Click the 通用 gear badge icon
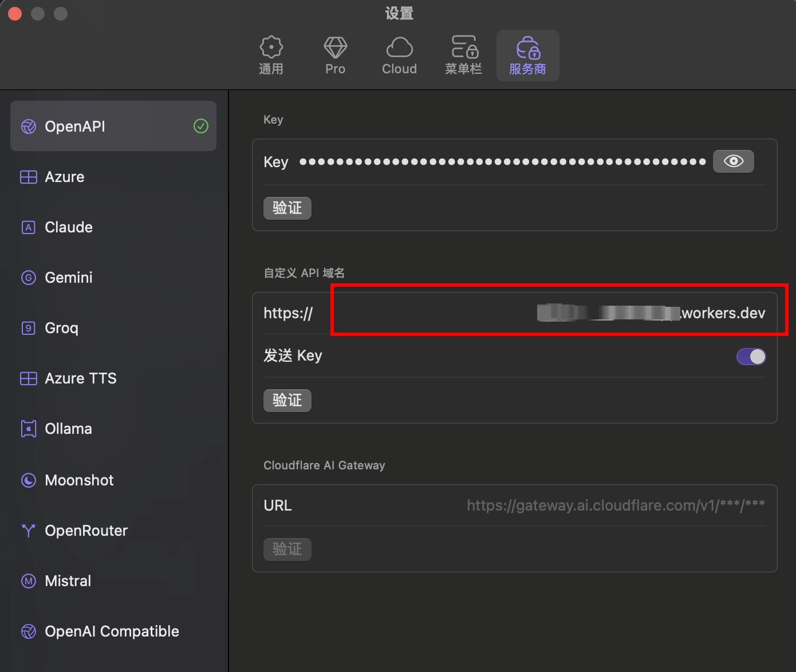Image resolution: width=796 pixels, height=672 pixels. 271,47
